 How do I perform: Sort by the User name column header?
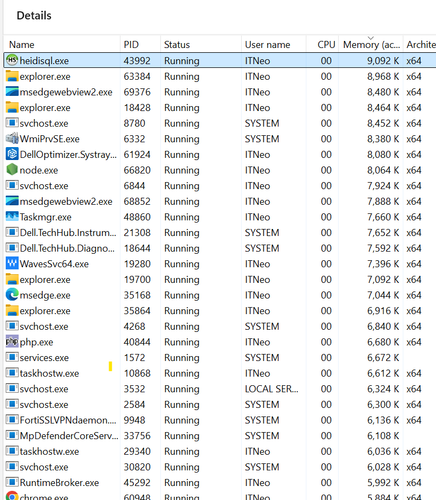click(274, 44)
